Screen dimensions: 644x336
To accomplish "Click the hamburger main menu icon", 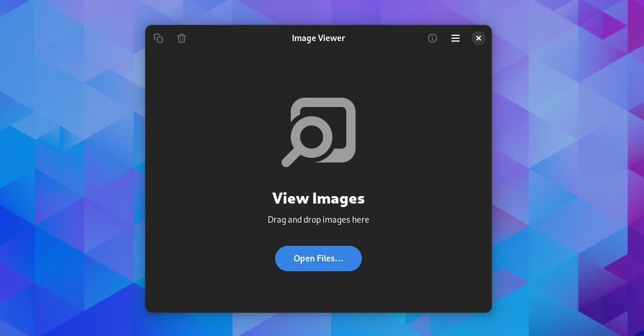I will (x=456, y=38).
